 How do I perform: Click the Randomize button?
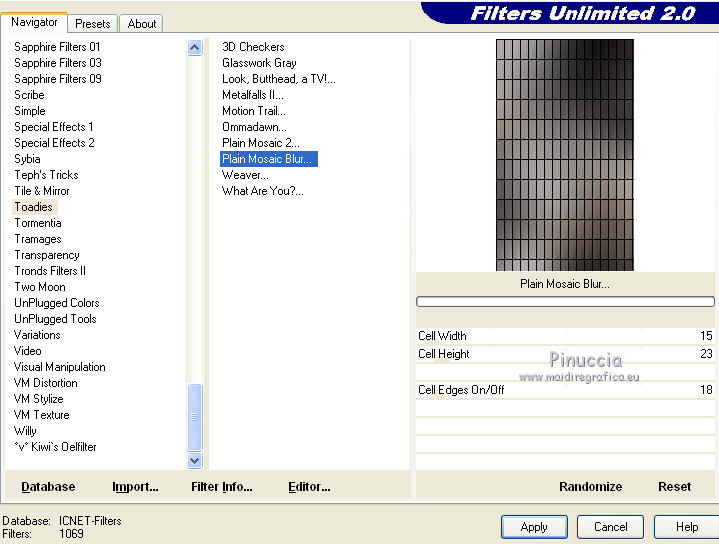click(591, 486)
